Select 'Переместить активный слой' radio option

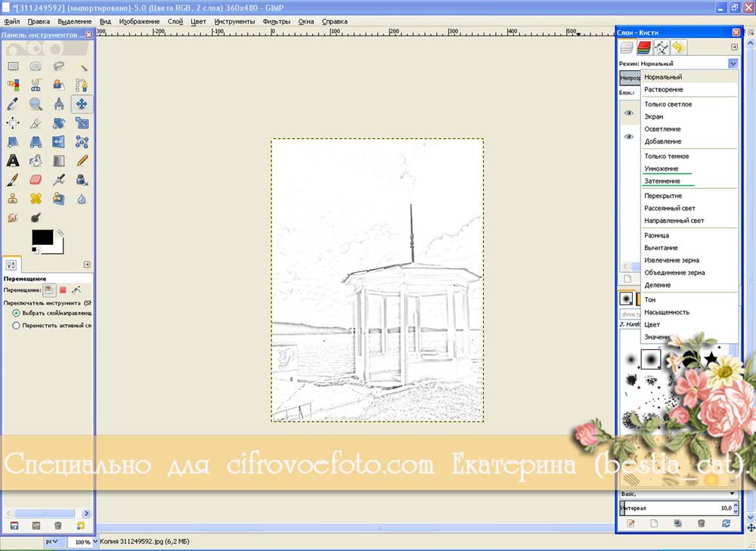point(17,325)
